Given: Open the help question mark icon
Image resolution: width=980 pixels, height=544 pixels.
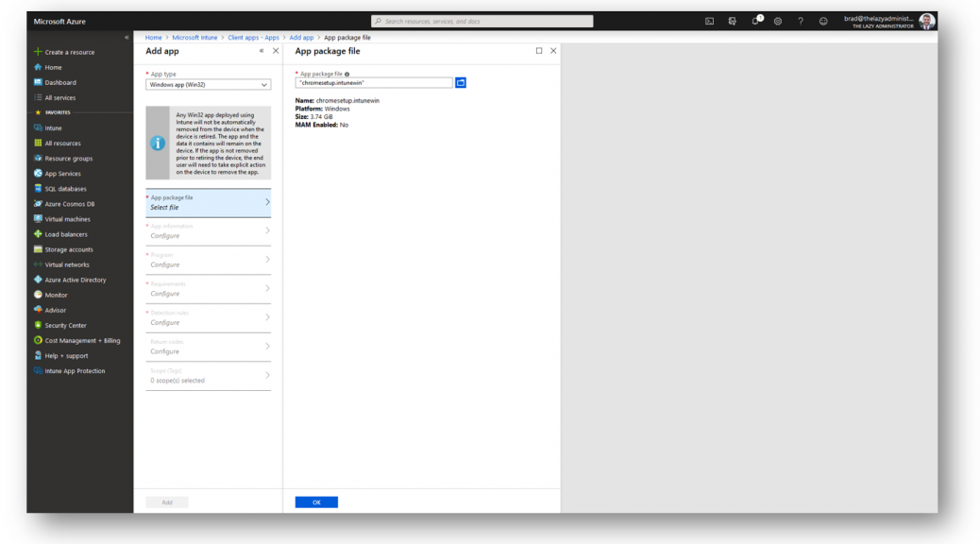Looking at the screenshot, I should coord(800,22).
